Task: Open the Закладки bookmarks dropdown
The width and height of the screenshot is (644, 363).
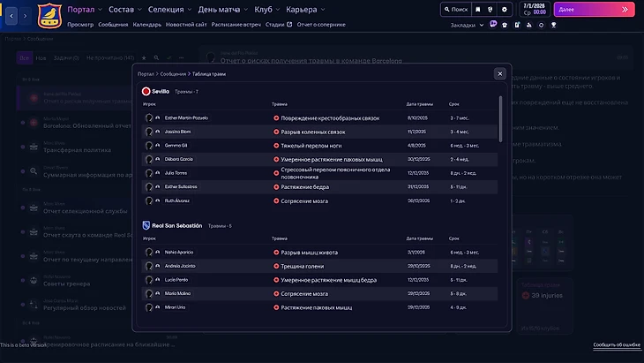Action: (x=466, y=25)
